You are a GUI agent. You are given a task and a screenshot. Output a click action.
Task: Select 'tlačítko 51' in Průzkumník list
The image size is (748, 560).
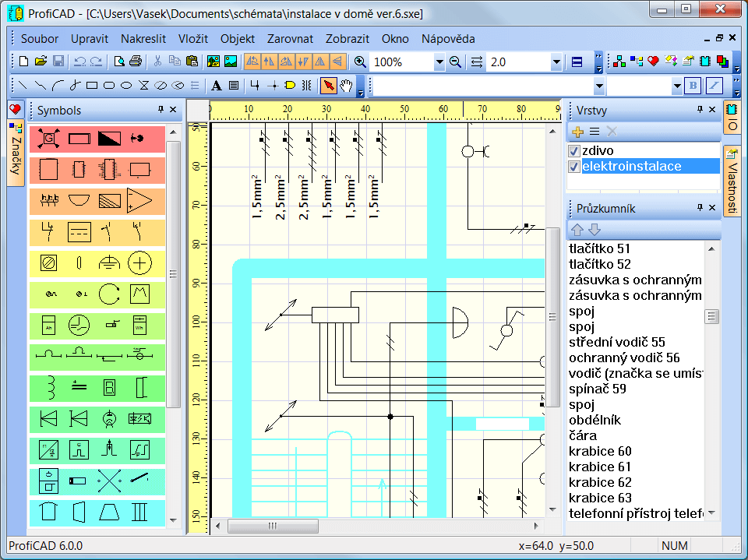(x=600, y=248)
